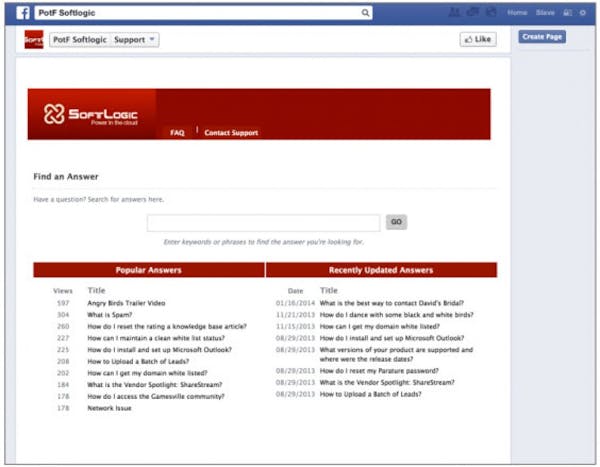This screenshot has height=467, width=600.
Task: Click the Date column heading
Action: coord(295,291)
